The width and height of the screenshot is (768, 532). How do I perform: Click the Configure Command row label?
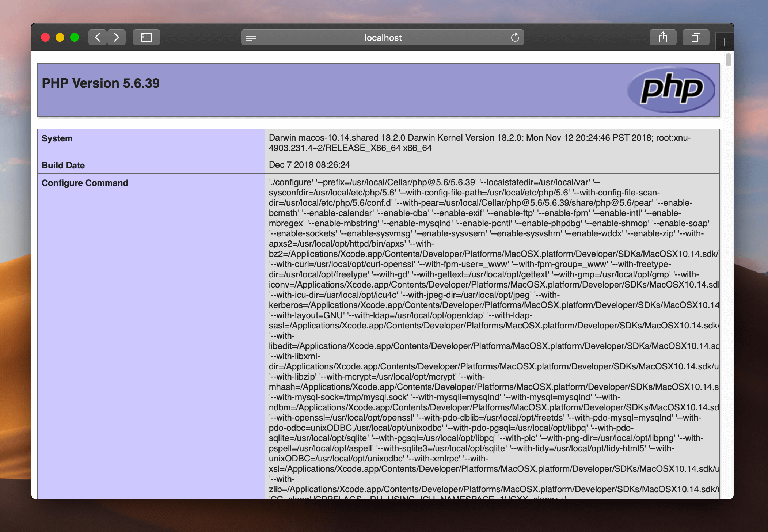pos(85,183)
